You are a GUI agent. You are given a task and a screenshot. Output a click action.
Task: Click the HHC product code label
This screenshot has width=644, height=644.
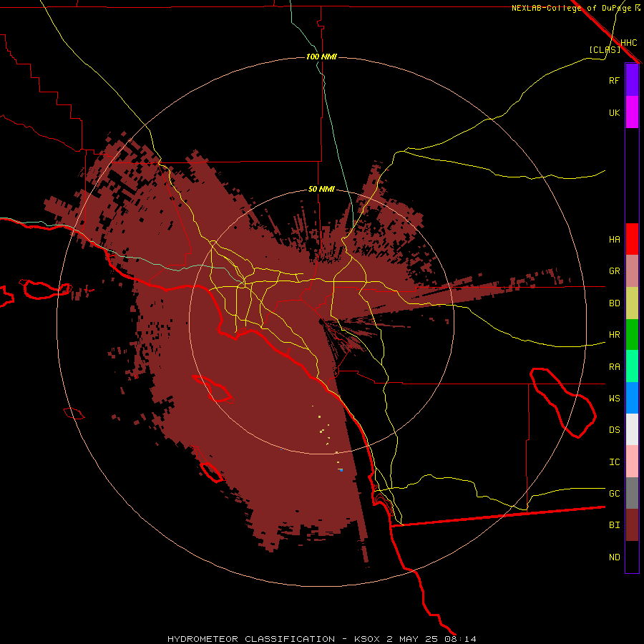(x=629, y=43)
